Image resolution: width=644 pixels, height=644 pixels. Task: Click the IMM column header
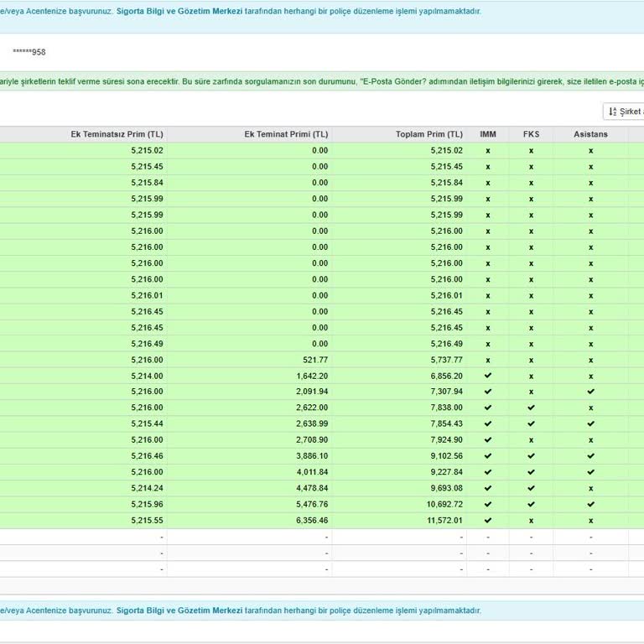click(x=488, y=134)
